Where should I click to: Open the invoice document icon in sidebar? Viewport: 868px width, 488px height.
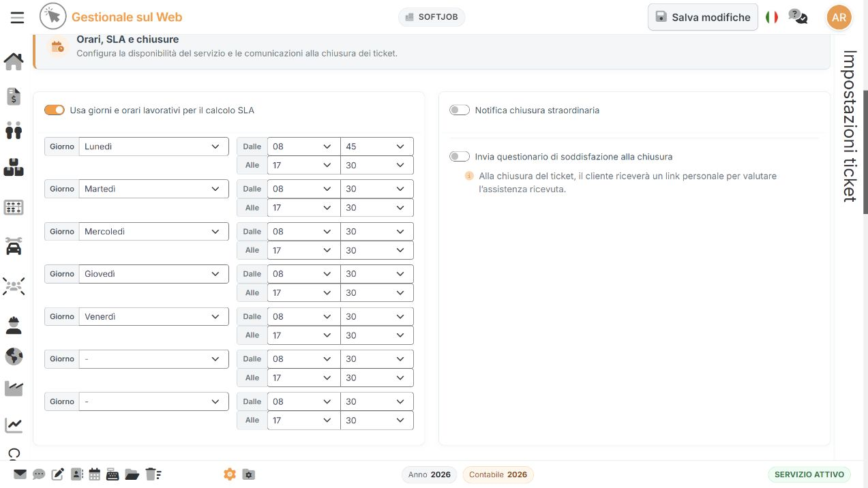14,96
